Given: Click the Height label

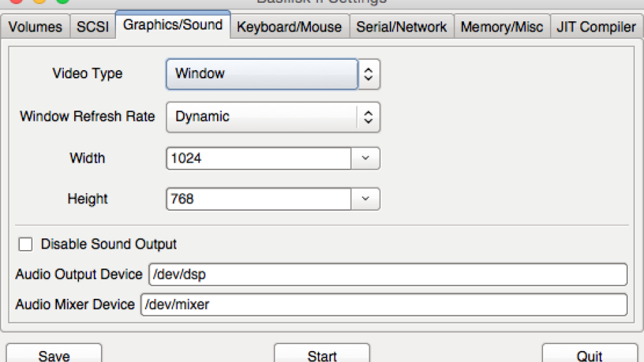Looking at the screenshot, I should (x=87, y=199).
